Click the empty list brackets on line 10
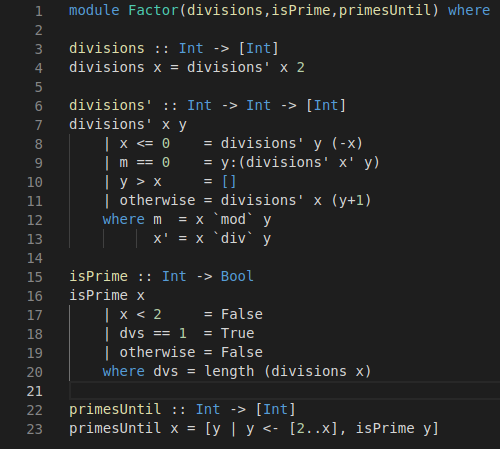 tap(229, 182)
